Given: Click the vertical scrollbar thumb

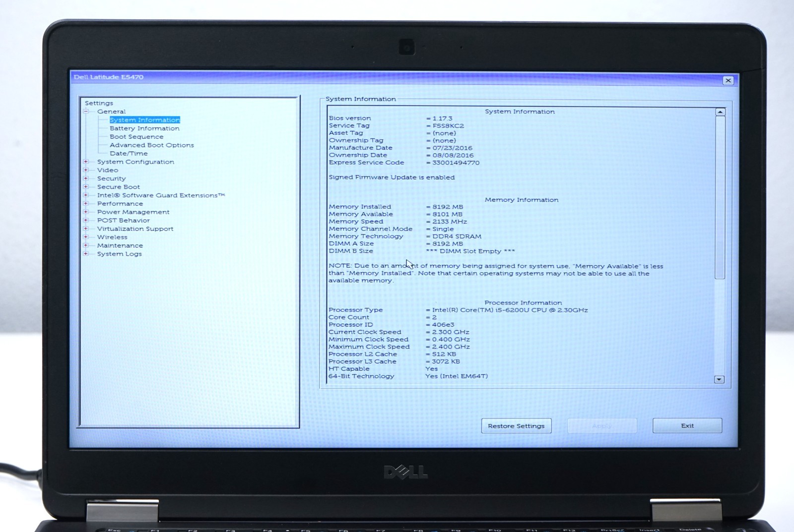Looking at the screenshot, I should (720, 198).
